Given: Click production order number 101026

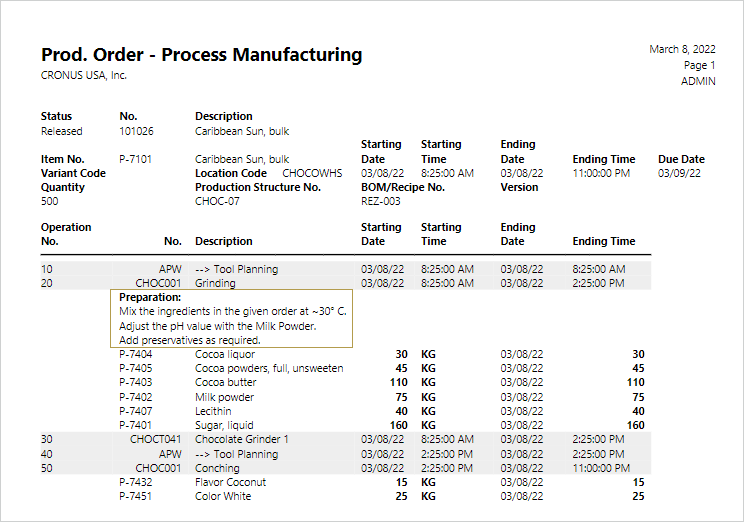Looking at the screenshot, I should (x=135, y=131).
